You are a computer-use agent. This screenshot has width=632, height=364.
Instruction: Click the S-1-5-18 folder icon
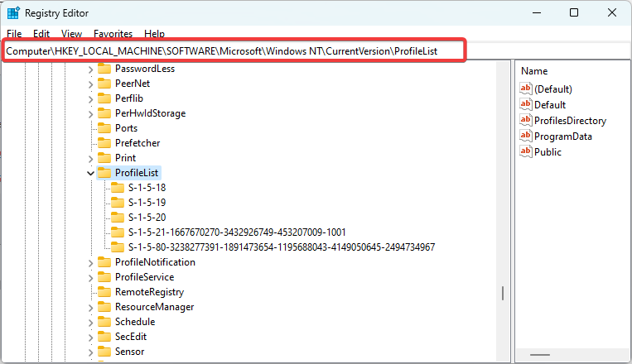(x=118, y=188)
